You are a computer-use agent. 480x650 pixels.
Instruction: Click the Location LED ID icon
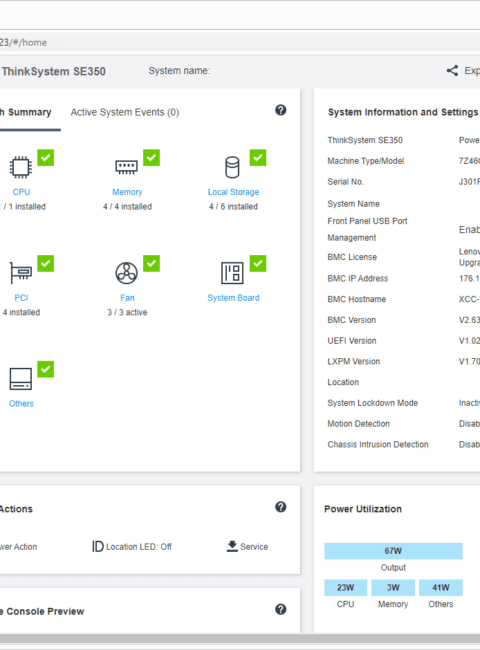(x=97, y=546)
